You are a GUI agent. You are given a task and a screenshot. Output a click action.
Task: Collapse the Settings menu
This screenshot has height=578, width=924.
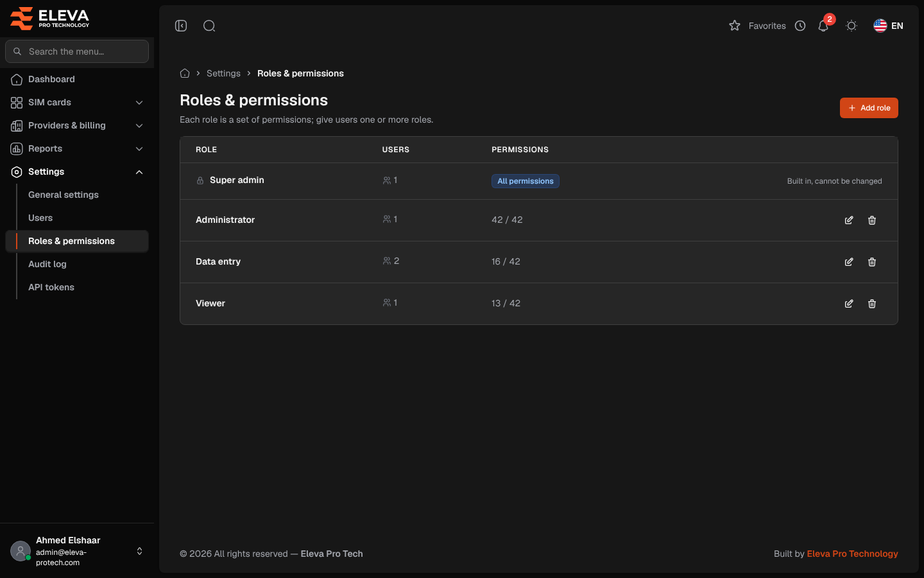77,171
